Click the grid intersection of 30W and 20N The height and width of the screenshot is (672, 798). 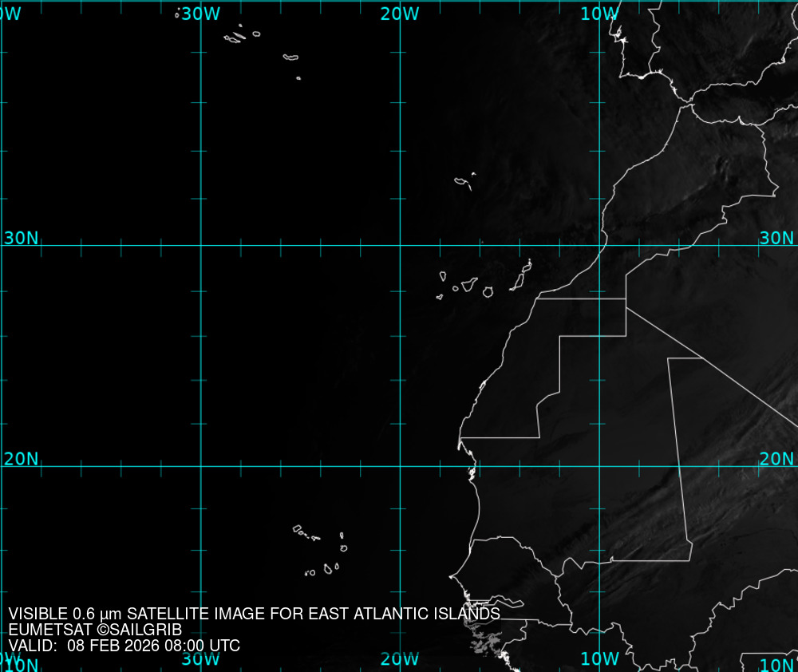200,466
